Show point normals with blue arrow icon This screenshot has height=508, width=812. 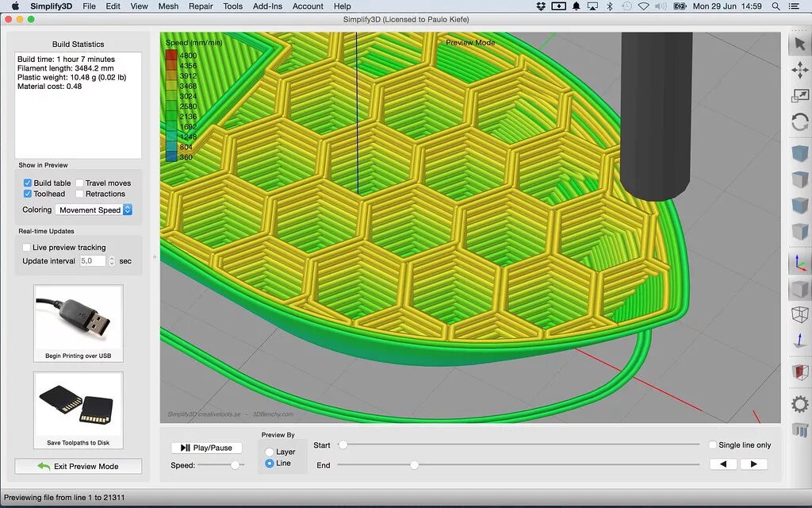[799, 341]
